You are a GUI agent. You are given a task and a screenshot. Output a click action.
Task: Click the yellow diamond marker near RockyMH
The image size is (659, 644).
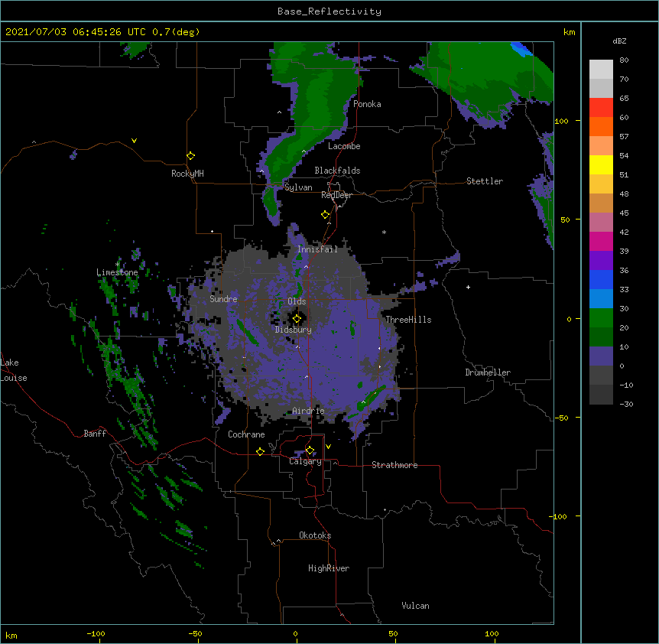tap(191, 156)
